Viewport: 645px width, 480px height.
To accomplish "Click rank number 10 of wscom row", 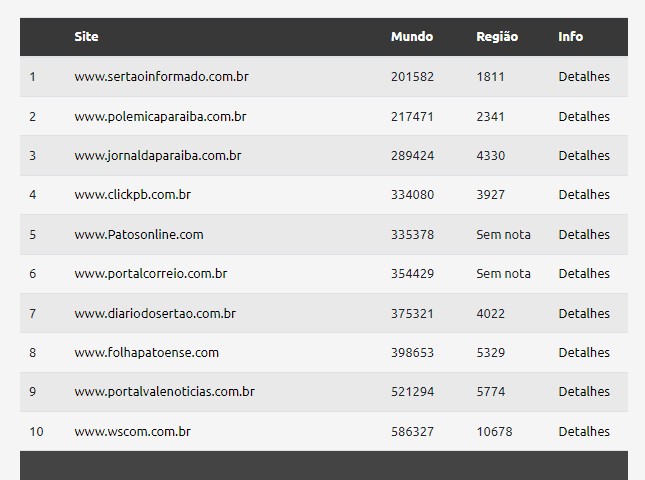I will pyautogui.click(x=36, y=431).
